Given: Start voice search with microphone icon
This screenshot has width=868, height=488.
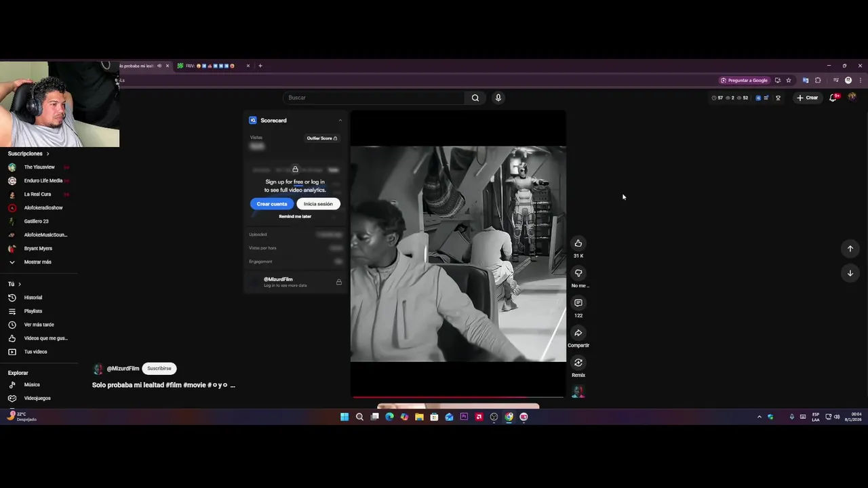Looking at the screenshot, I should coord(498,98).
